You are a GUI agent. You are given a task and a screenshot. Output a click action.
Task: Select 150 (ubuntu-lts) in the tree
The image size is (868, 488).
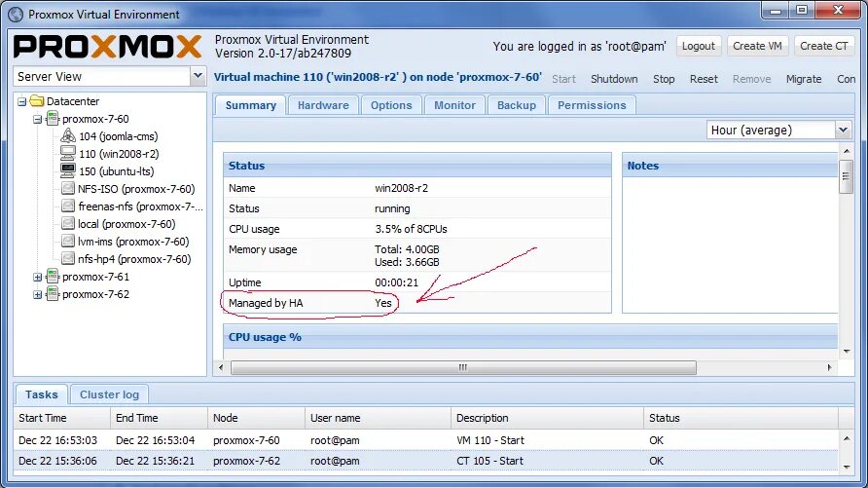coord(116,171)
